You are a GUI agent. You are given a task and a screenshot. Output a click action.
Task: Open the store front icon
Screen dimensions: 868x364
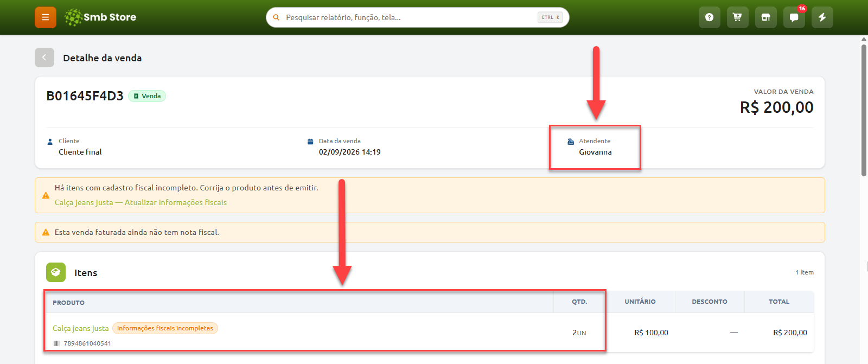765,17
